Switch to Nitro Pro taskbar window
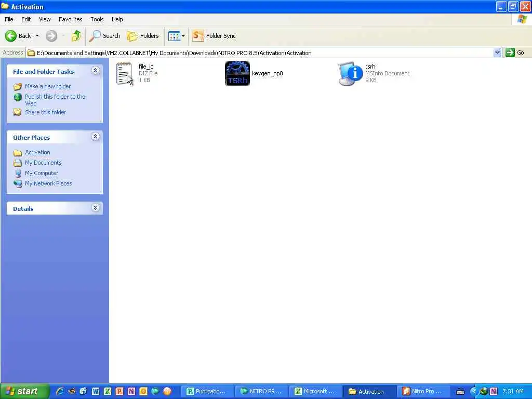Screen dimensions: 532x399 (423, 391)
